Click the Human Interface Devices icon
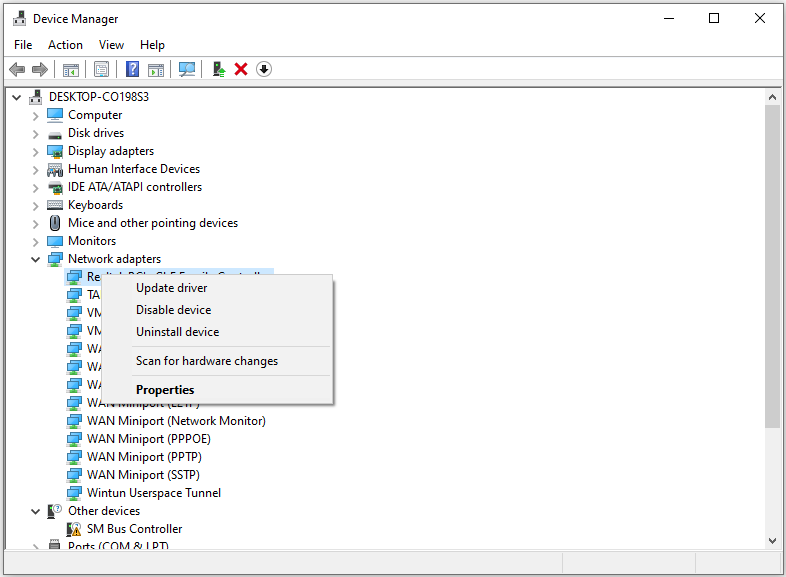 click(55, 169)
